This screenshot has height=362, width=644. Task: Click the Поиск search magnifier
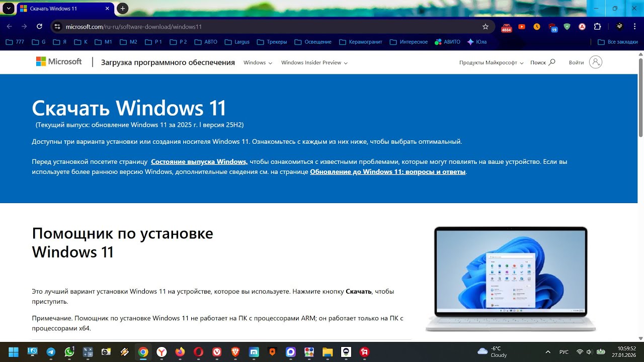click(552, 62)
